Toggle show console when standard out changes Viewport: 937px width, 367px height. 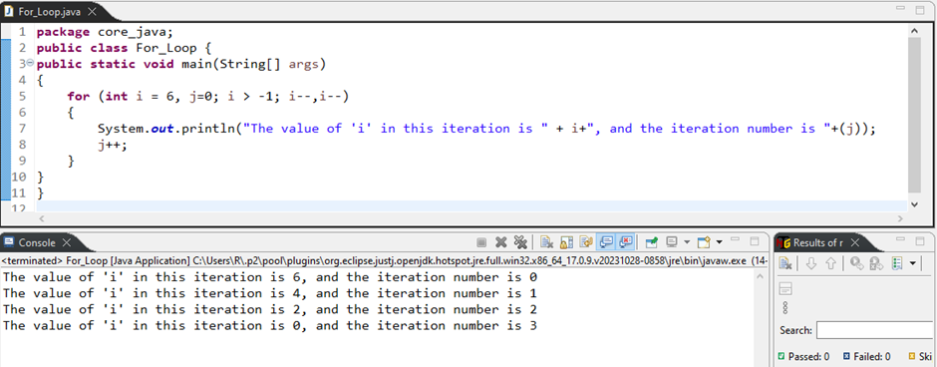coord(606,242)
